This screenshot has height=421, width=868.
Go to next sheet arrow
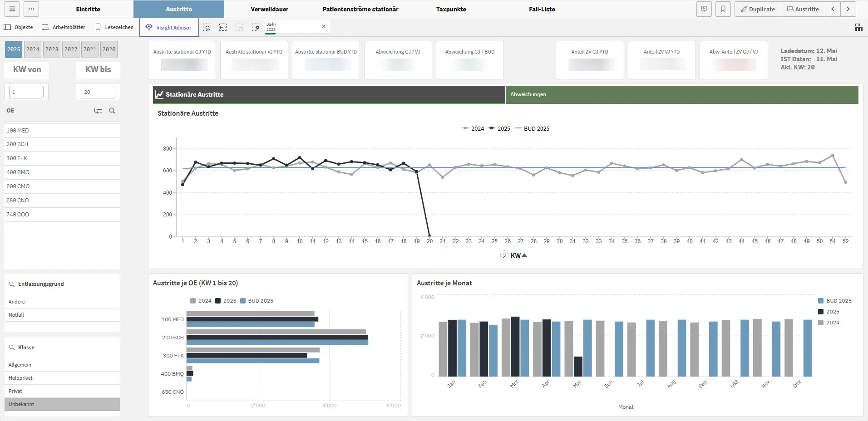click(848, 9)
